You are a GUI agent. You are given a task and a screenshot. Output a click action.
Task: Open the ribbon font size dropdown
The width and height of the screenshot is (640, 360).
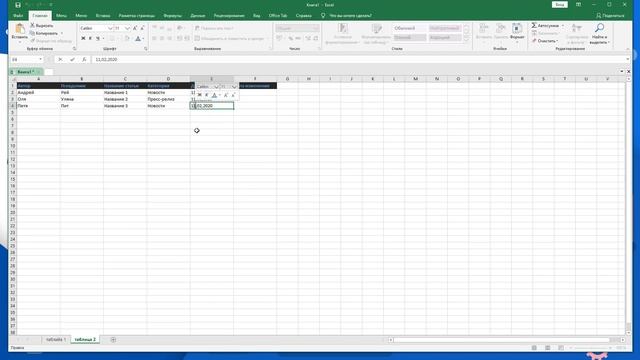(x=127, y=28)
